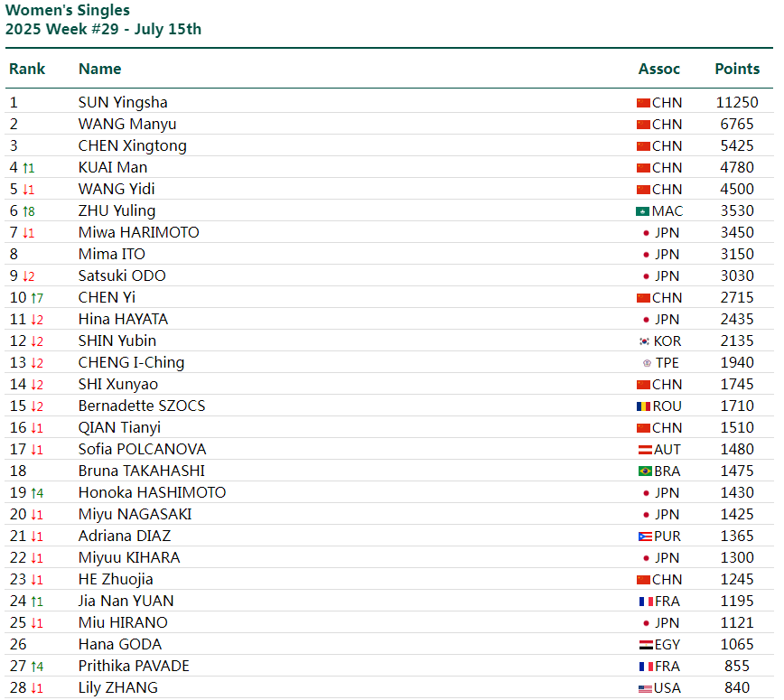This screenshot has height=700, width=784.
Task: Click the Puerto Rico flag for Adriana DIAZ
Action: click(645, 537)
